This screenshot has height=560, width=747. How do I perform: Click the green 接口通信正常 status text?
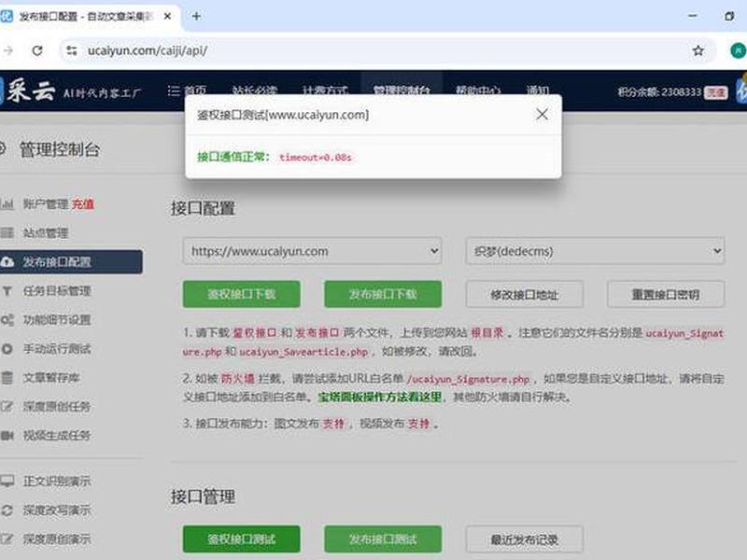(x=233, y=157)
